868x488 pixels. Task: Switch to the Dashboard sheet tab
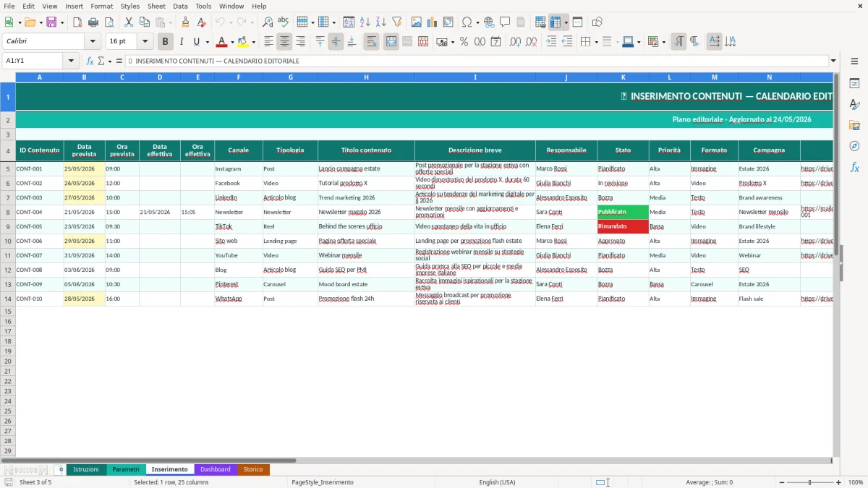(216, 469)
